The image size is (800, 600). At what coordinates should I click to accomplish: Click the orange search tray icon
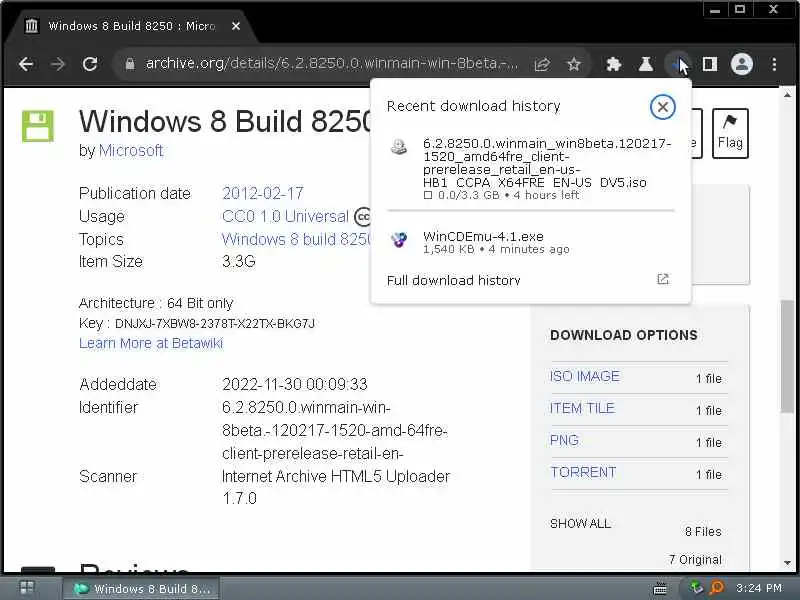point(717,588)
